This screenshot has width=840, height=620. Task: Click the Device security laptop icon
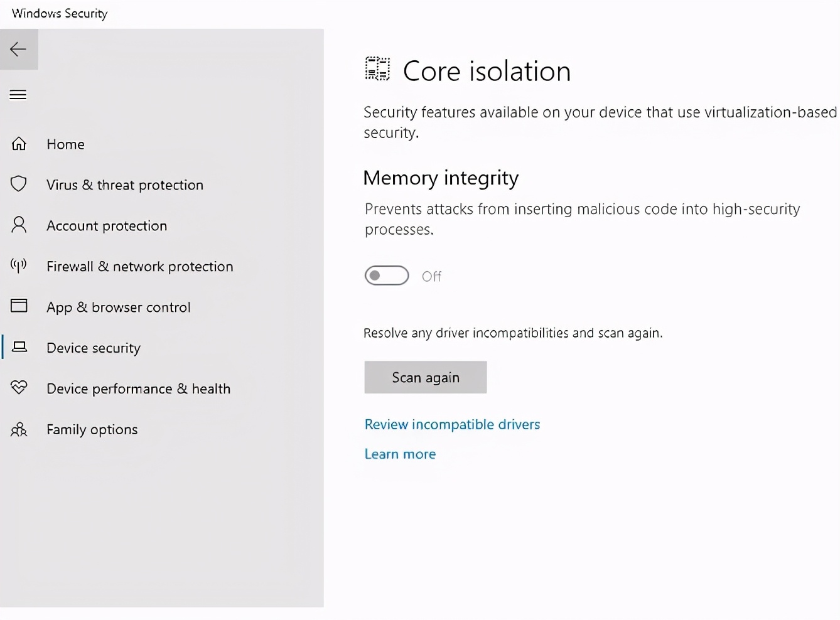click(19, 347)
